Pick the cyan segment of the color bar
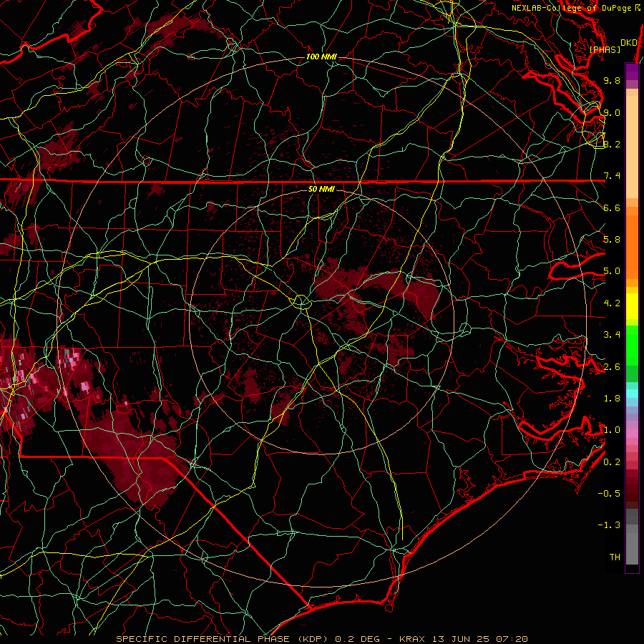Screen dimensions: 644x644 tap(632, 394)
